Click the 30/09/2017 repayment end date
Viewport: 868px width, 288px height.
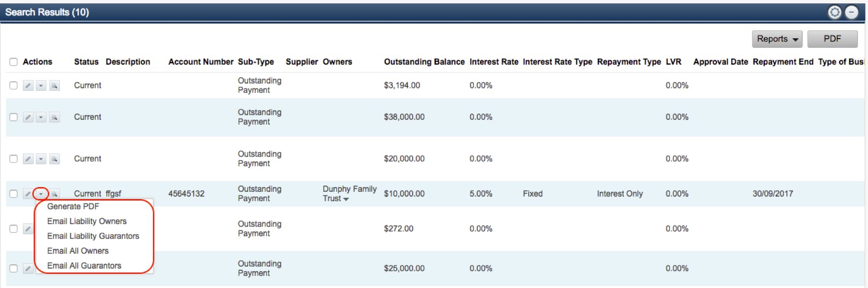[x=772, y=194]
